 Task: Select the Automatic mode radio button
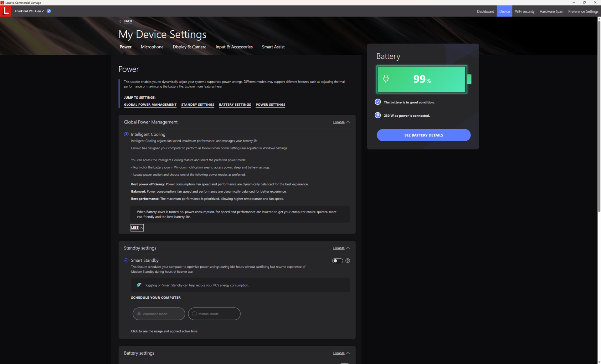(139, 314)
